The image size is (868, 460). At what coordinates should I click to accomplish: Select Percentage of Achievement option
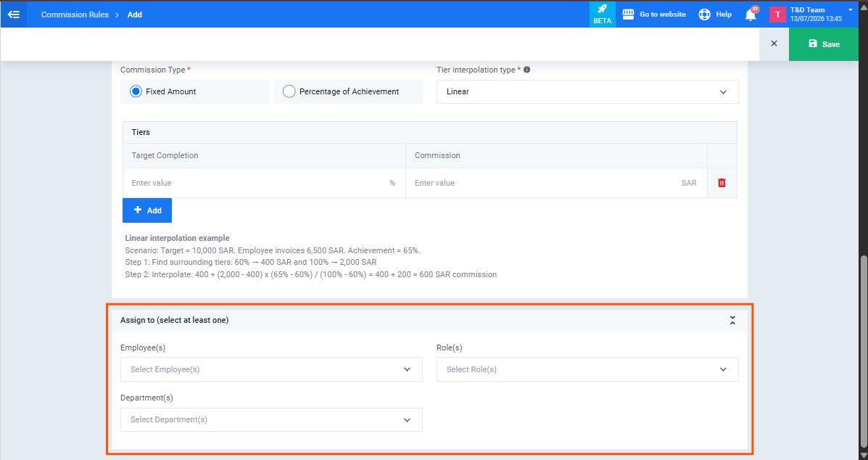[348, 91]
